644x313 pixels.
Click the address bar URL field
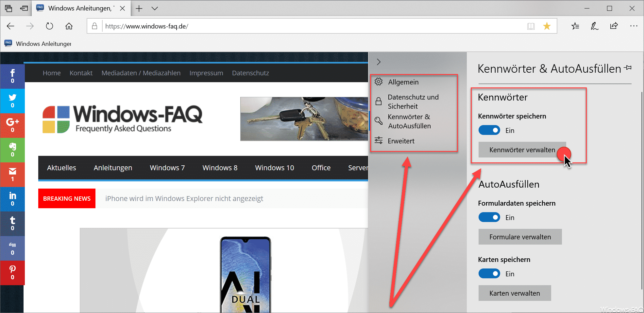(314, 26)
